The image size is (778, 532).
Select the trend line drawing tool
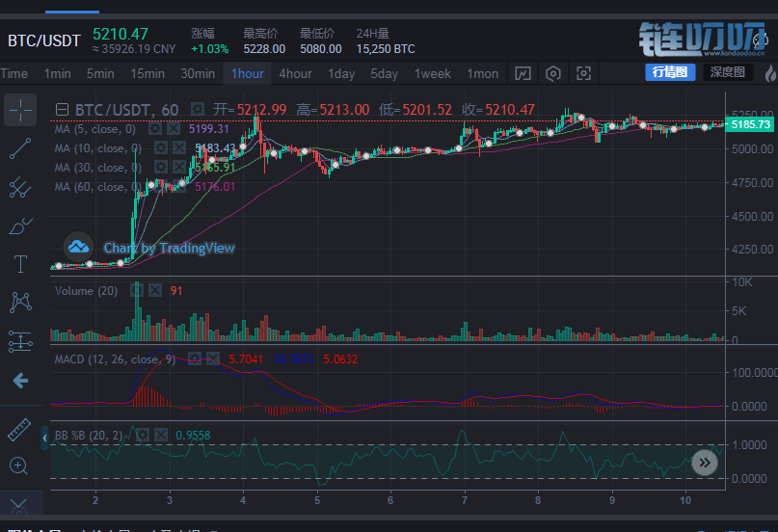20,148
